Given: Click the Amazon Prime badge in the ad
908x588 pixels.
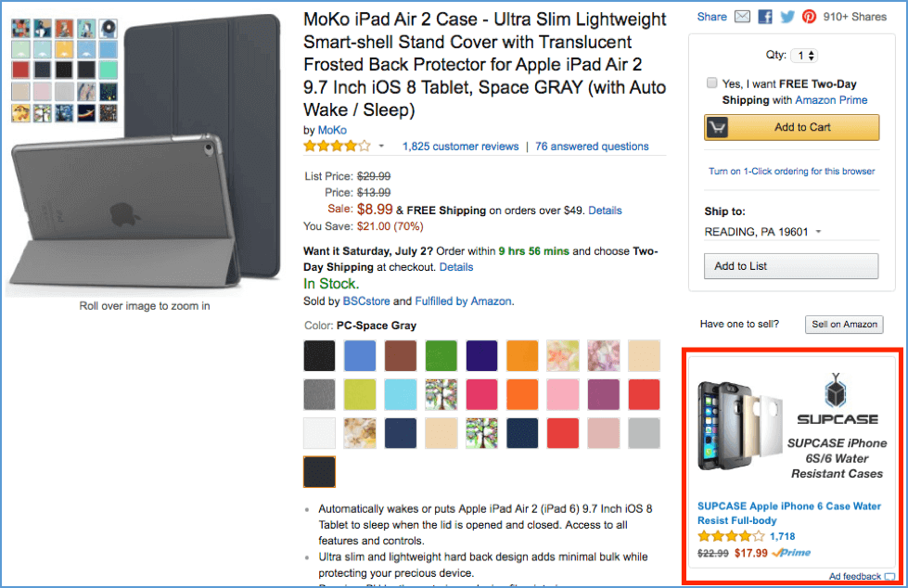Looking at the screenshot, I should coord(790,553).
